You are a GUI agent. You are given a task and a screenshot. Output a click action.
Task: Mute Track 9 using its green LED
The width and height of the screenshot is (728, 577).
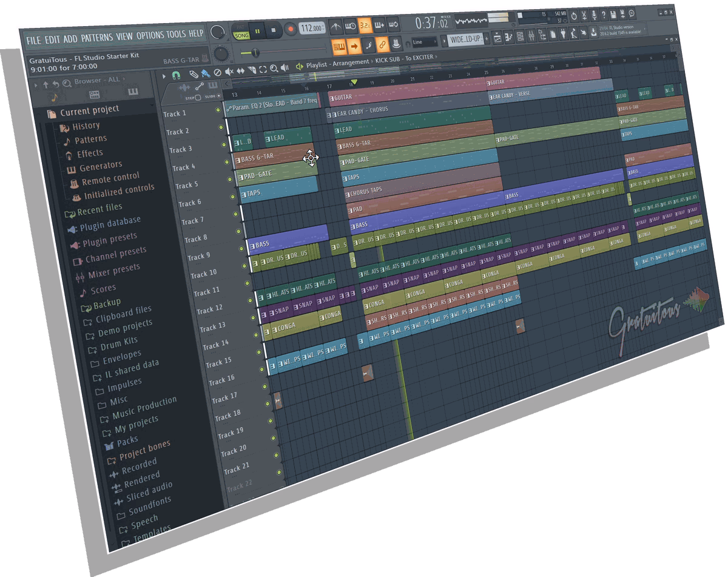pyautogui.click(x=241, y=249)
